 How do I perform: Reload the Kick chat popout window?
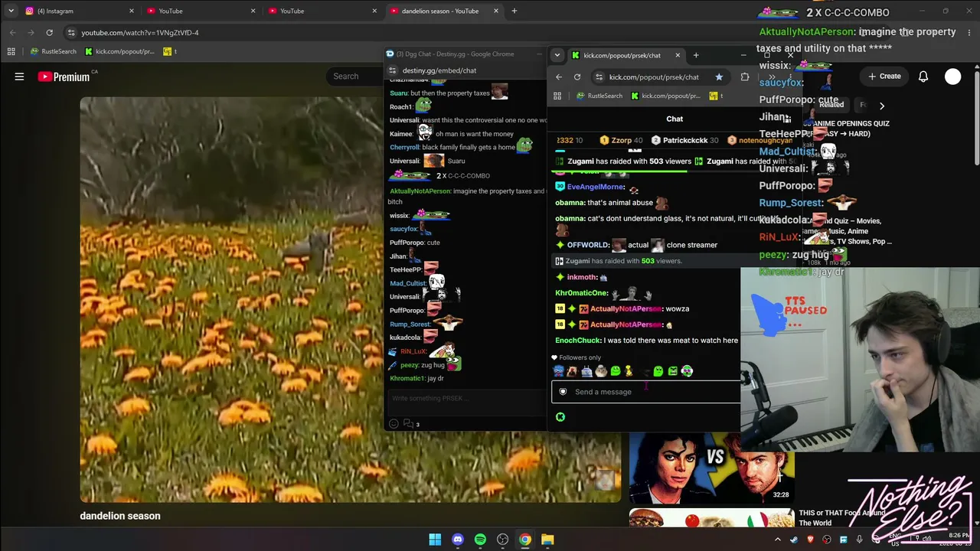coord(577,77)
